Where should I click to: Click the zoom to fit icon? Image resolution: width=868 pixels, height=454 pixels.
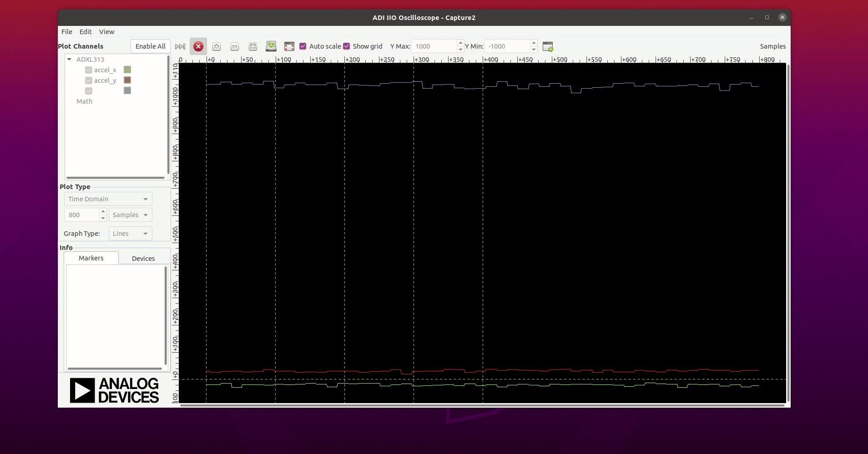253,46
